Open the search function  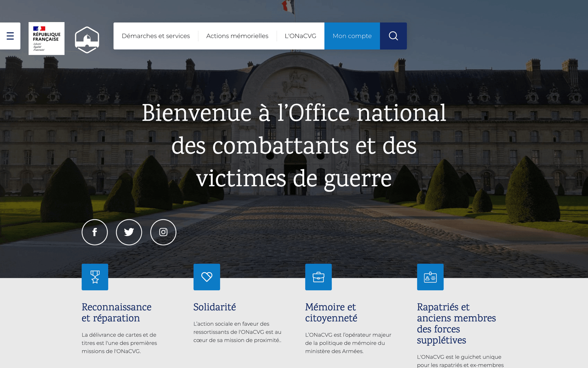point(393,36)
